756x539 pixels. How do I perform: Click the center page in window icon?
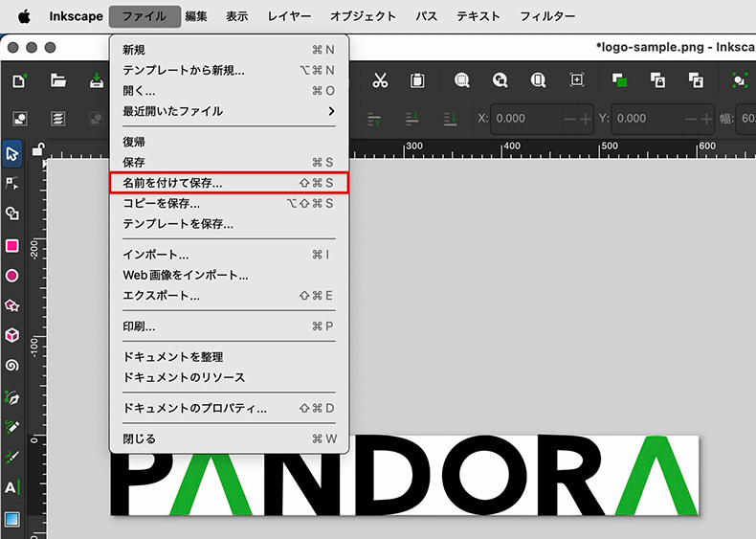(x=577, y=79)
